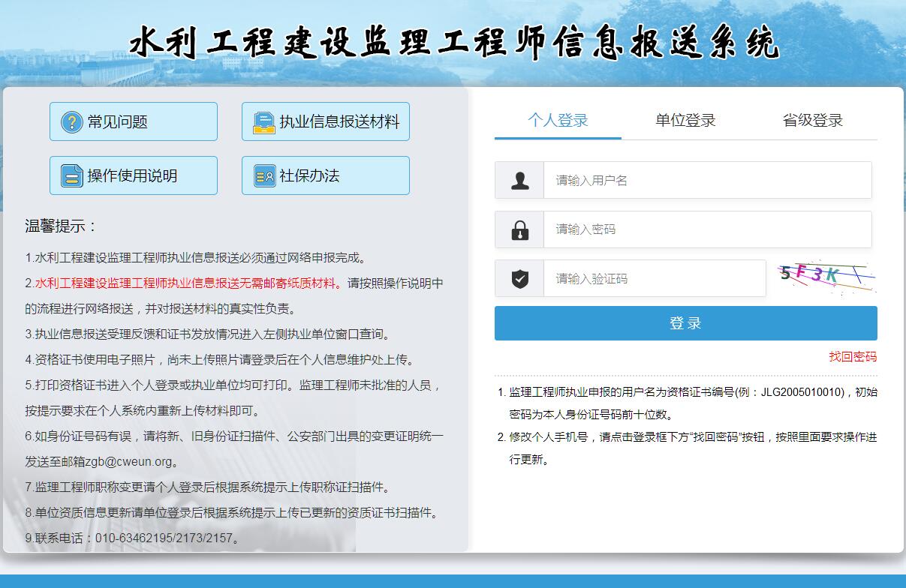Click the file icon beside 操作使用说明

71,175
